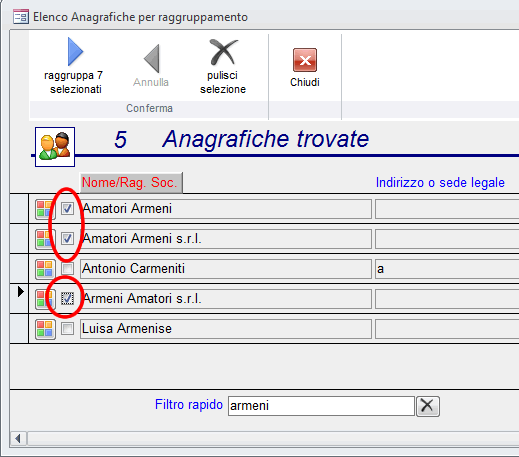
Task: Uncheck the Amatori Armeni s.r.l. checkbox
Action: pyautogui.click(x=67, y=239)
